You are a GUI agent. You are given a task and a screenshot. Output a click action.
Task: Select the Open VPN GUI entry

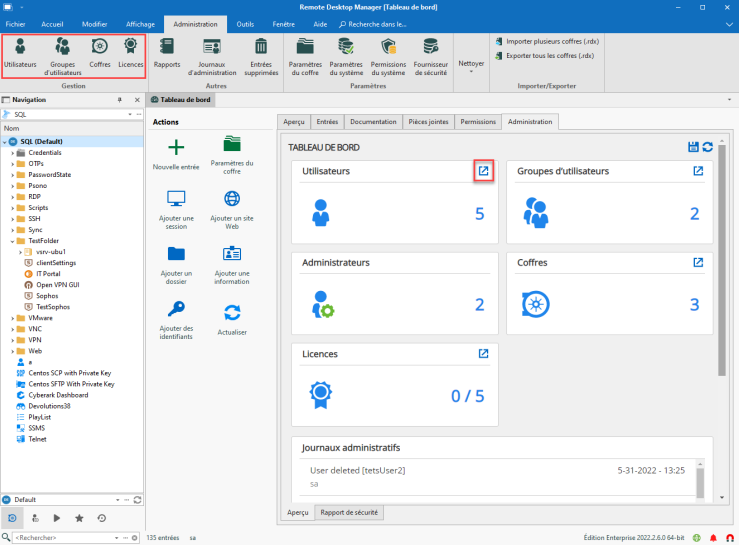point(58,285)
